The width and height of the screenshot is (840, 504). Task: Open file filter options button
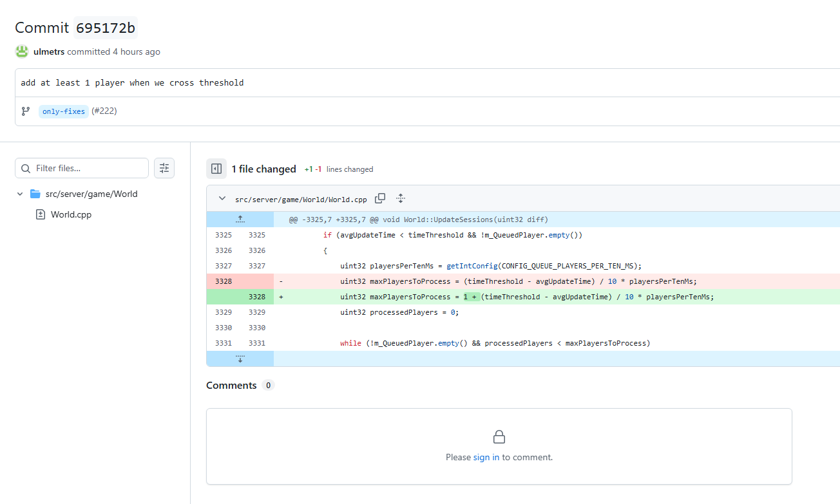(164, 168)
